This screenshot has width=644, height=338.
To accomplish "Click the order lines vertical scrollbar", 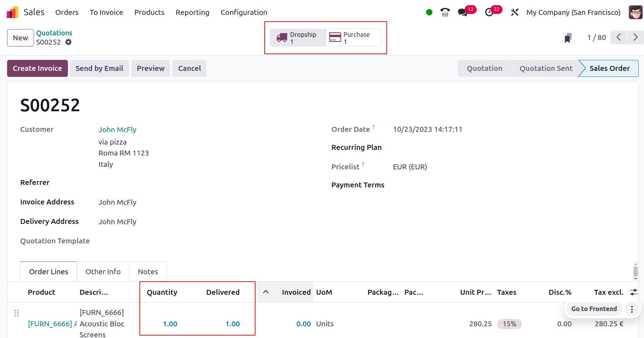I will (x=635, y=271).
